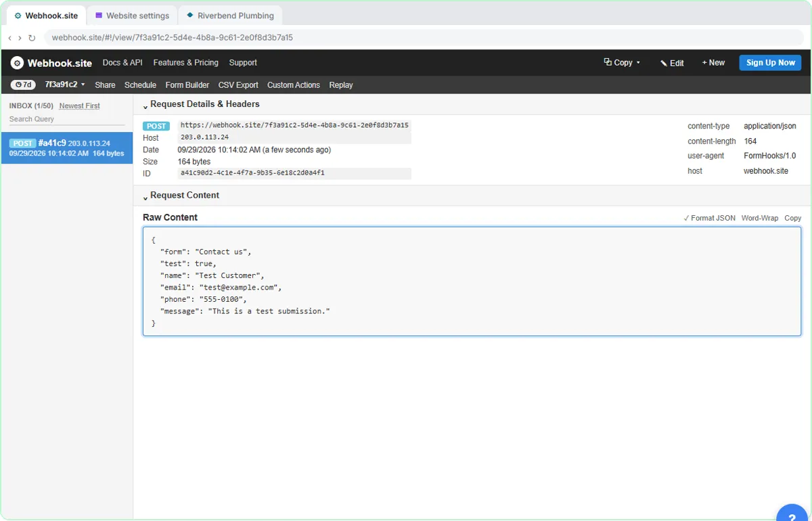The width and height of the screenshot is (812, 521).
Task: Click the application/json content-type value
Action: (x=770, y=127)
